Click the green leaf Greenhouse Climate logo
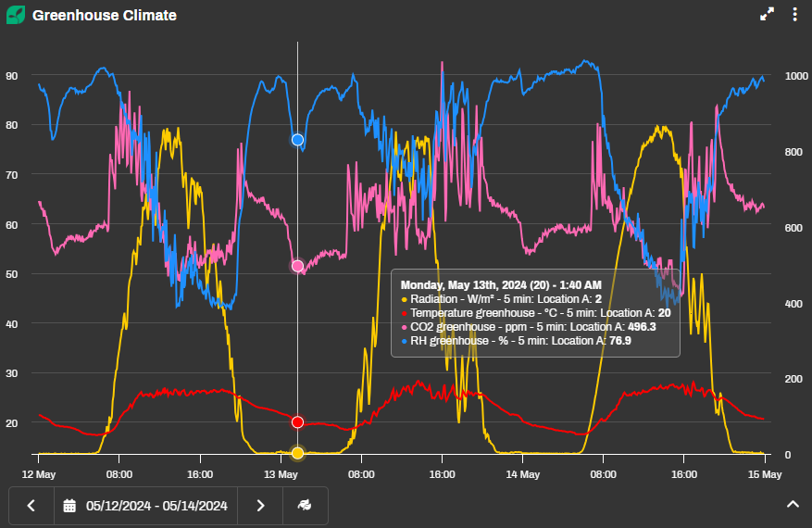 point(16,15)
